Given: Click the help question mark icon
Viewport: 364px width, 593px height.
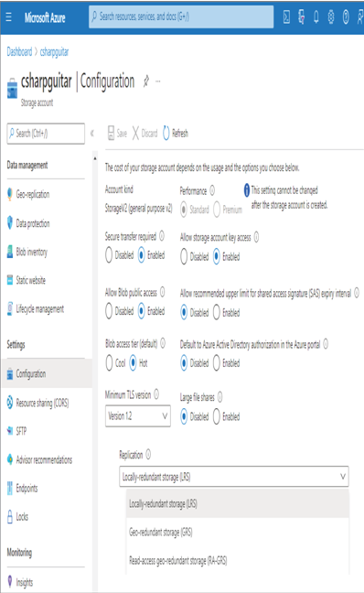Looking at the screenshot, I should 346,17.
